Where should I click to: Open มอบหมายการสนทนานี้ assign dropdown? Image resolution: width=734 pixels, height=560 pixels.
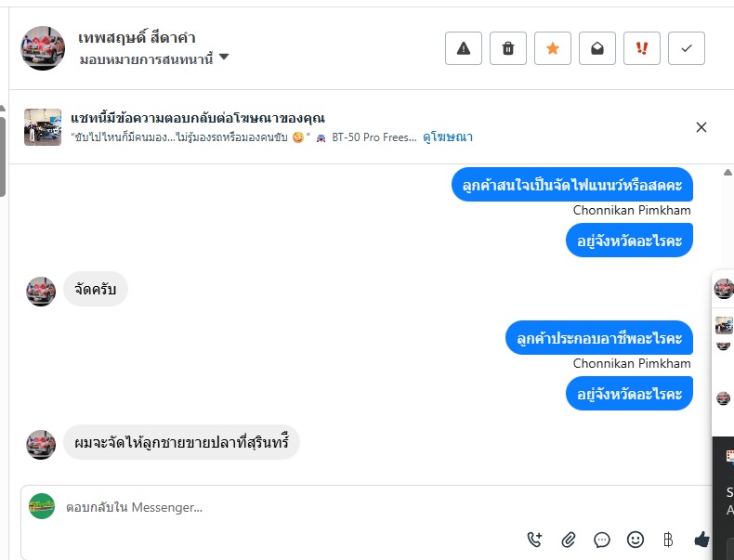154,59
